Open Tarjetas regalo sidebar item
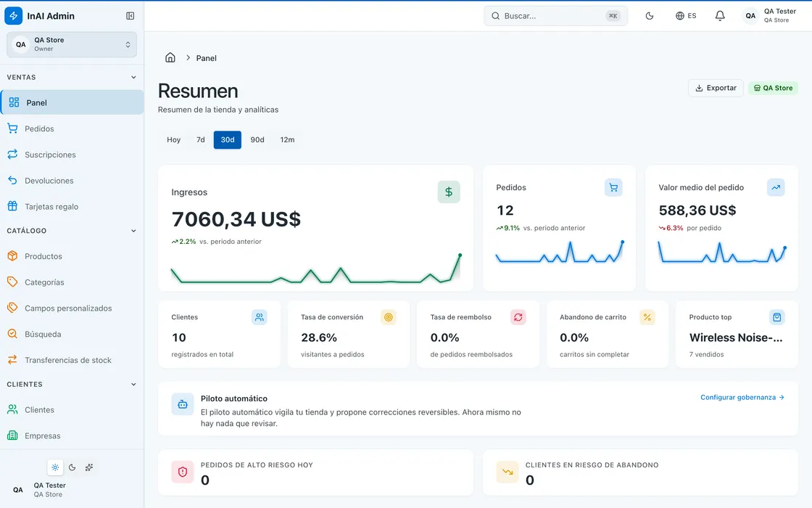The height and width of the screenshot is (508, 812). [72, 206]
